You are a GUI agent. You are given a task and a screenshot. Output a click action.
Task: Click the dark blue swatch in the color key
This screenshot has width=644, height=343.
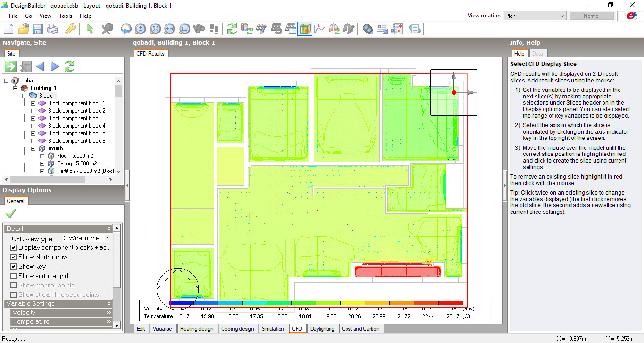coord(182,303)
